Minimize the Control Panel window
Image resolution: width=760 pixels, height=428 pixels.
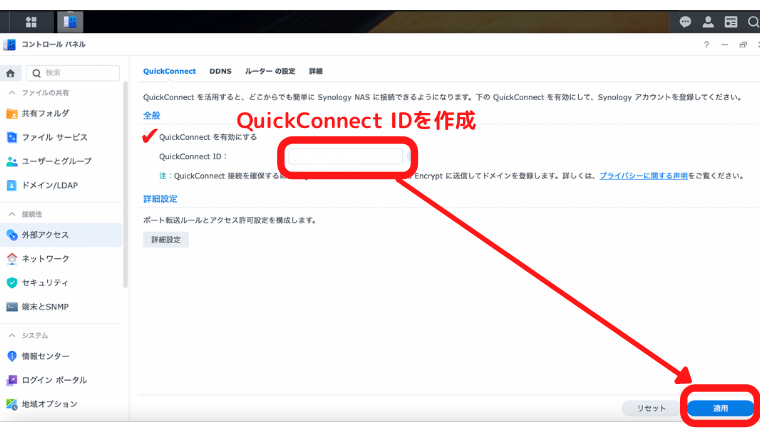(x=725, y=45)
